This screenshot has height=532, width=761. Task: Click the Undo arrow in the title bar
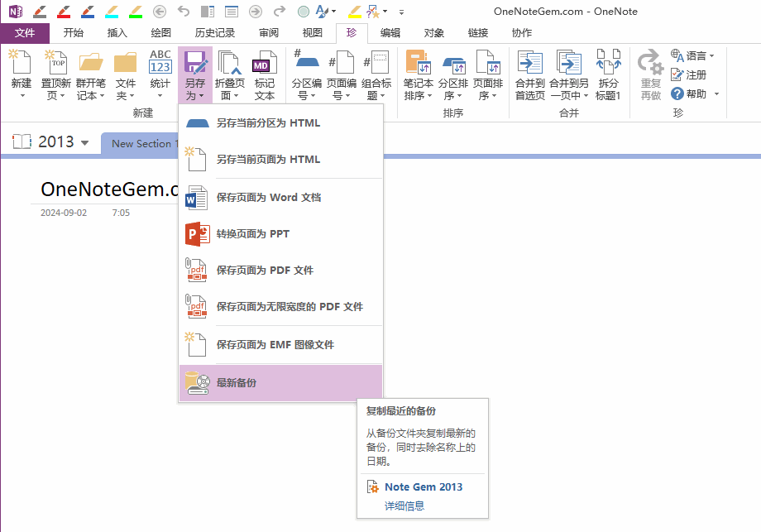pos(183,11)
